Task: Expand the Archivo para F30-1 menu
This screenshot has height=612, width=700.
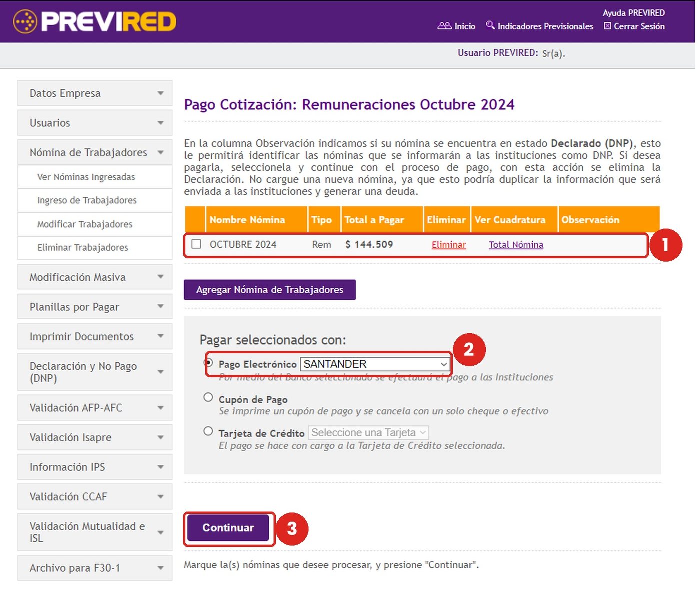Action: point(95,568)
